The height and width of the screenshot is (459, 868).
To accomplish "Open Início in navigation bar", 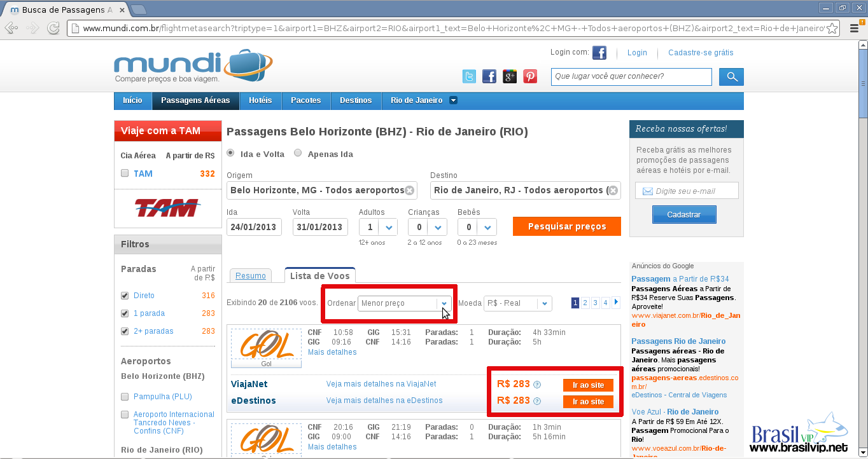I will [x=132, y=100].
